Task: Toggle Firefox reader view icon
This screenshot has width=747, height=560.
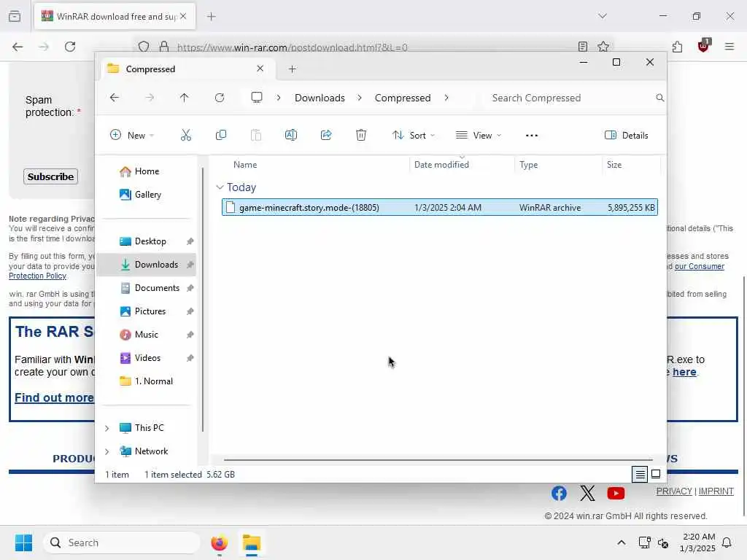Action: tap(583, 47)
